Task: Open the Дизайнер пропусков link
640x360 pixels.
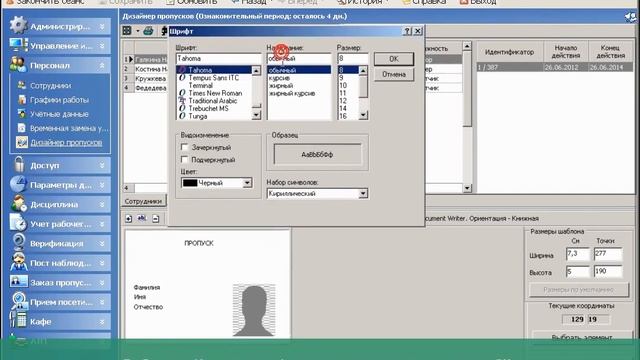Action: (x=67, y=142)
